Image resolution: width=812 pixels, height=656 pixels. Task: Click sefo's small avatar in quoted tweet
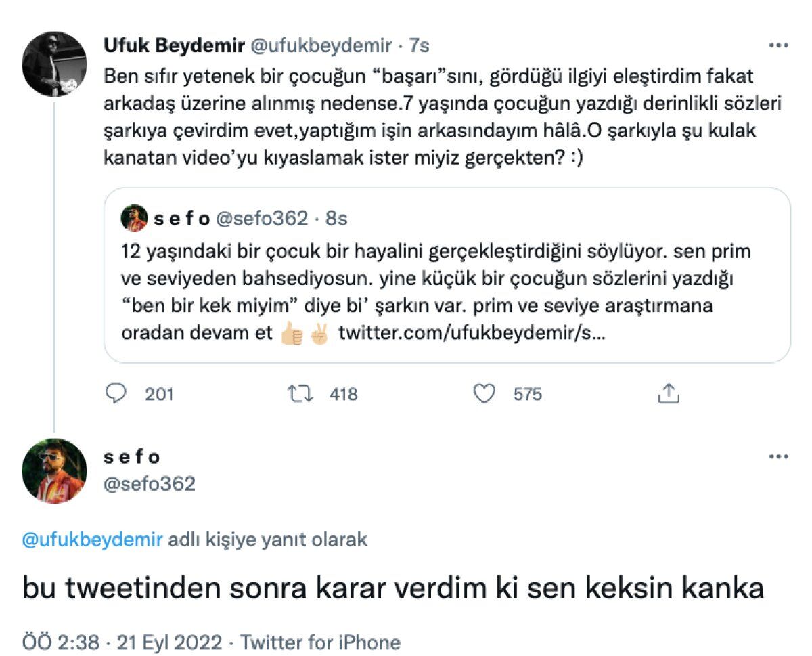[x=134, y=218]
